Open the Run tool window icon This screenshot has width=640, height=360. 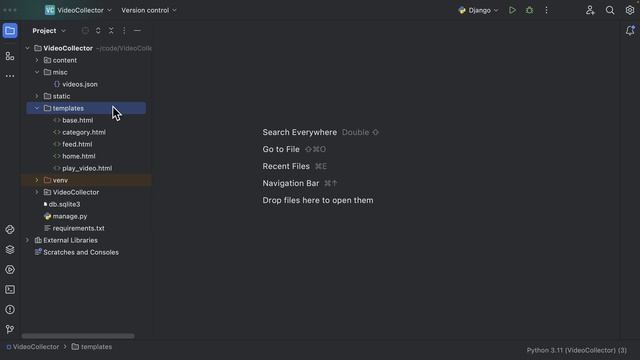[10, 270]
